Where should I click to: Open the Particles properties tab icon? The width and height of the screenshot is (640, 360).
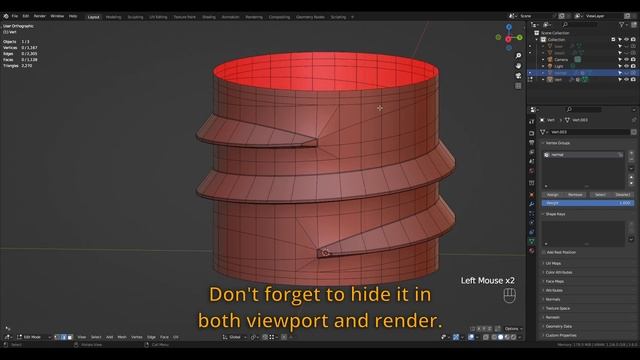coord(531,213)
